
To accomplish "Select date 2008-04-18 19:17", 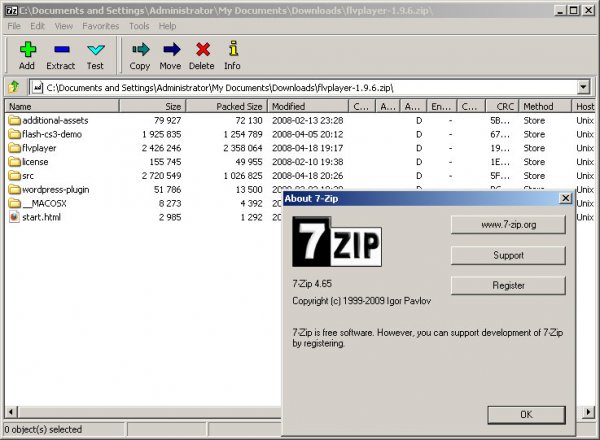I will coord(308,148).
